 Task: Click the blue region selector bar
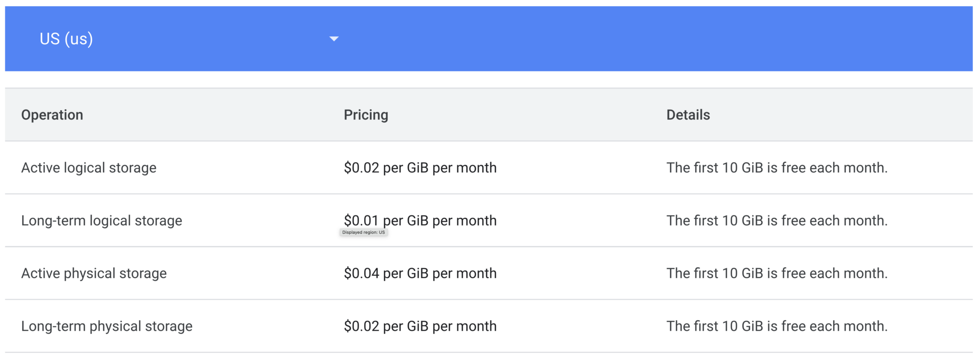tap(490, 38)
